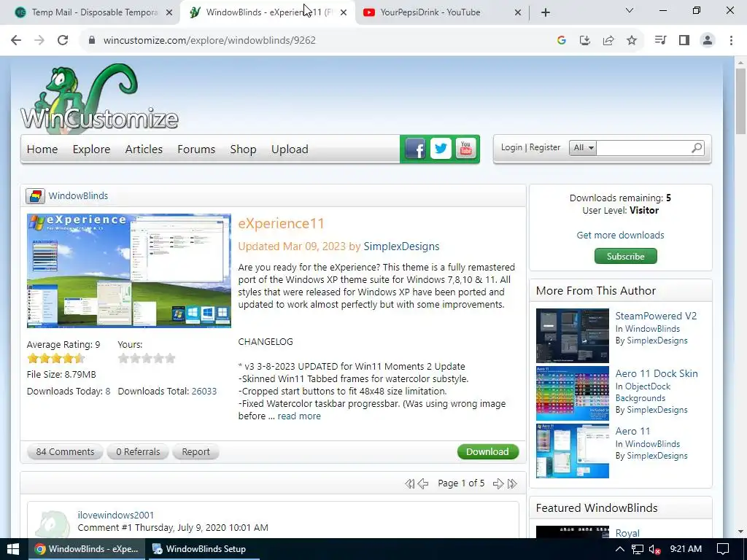747x560 pixels.
Task: Open a new browser tab
Action: tap(546, 12)
